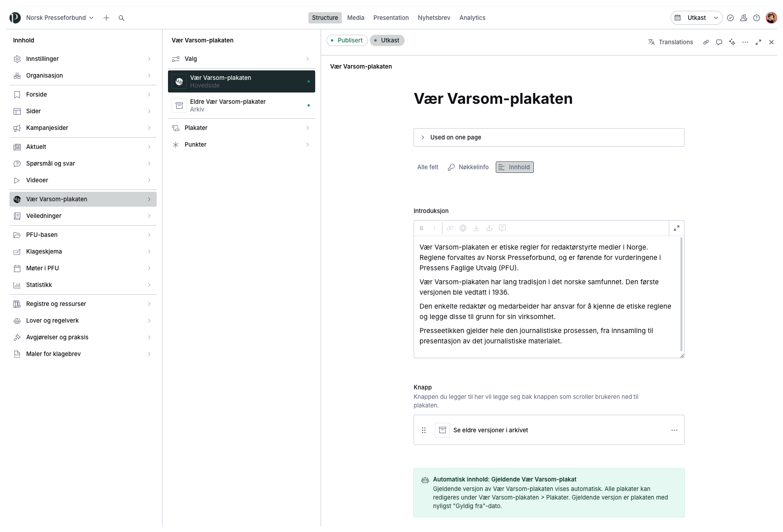This screenshot has width=783, height=532.
Task: Expand Spørsmål og svar using its chevron
Action: 149,164
